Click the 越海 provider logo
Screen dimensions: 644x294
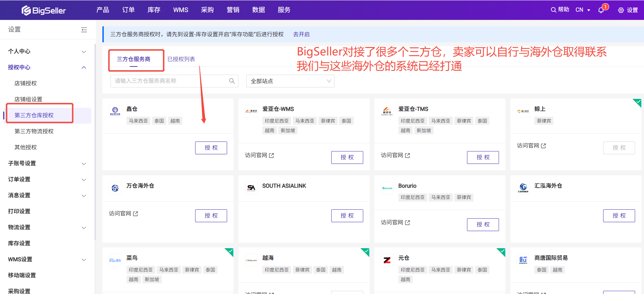251,260
